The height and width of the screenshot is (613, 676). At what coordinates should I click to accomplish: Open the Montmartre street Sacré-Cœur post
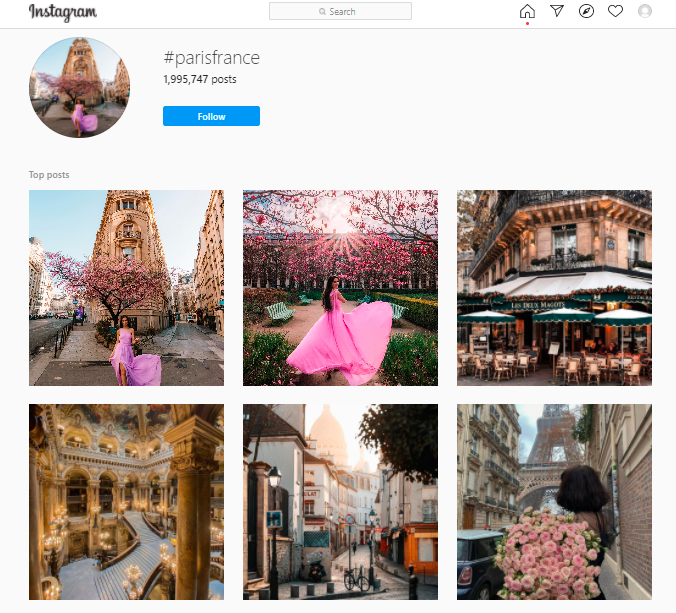(x=340, y=502)
